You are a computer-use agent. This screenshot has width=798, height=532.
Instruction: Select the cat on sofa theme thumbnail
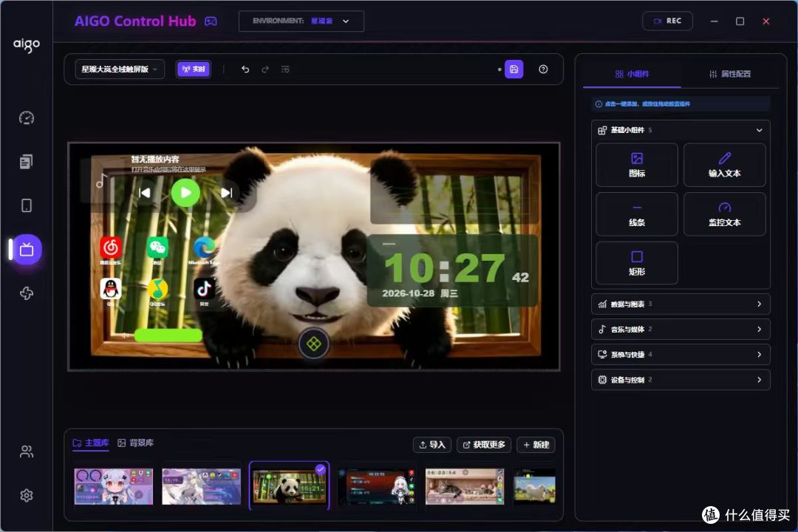pyautogui.click(x=465, y=486)
